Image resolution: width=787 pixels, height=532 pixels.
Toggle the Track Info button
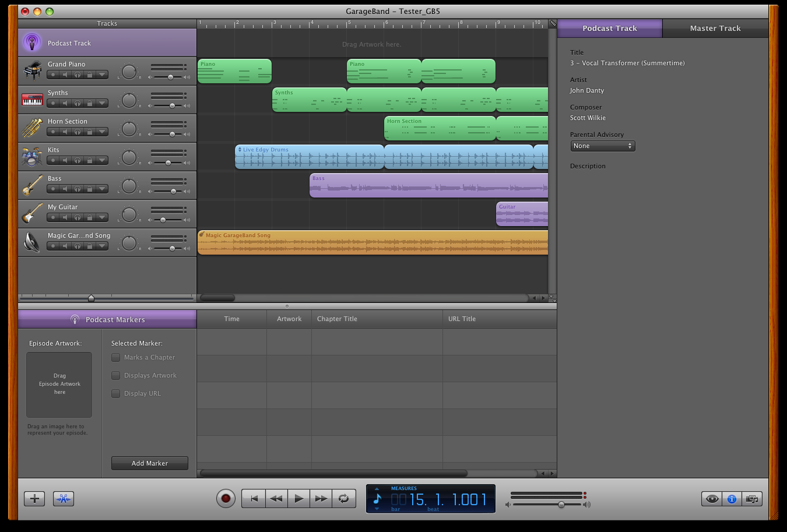coord(732,499)
